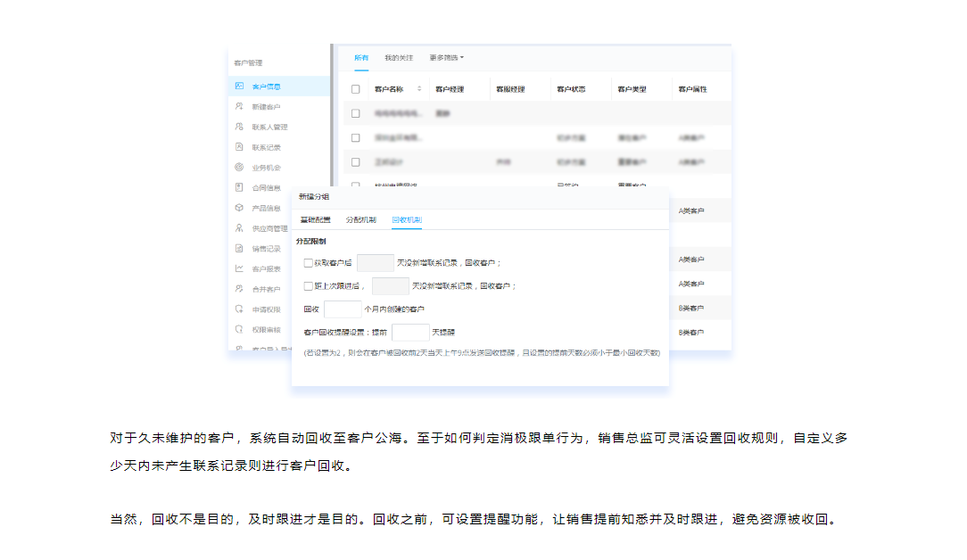Select the 业务机会 target icon
This screenshot has height=560, width=967.
(239, 168)
